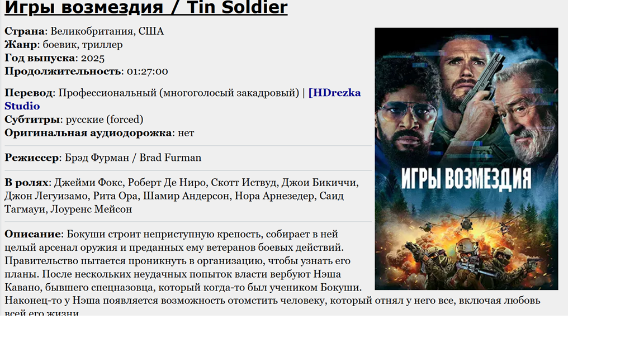Click the Описание label
The width and height of the screenshot is (644, 362).
point(33,234)
